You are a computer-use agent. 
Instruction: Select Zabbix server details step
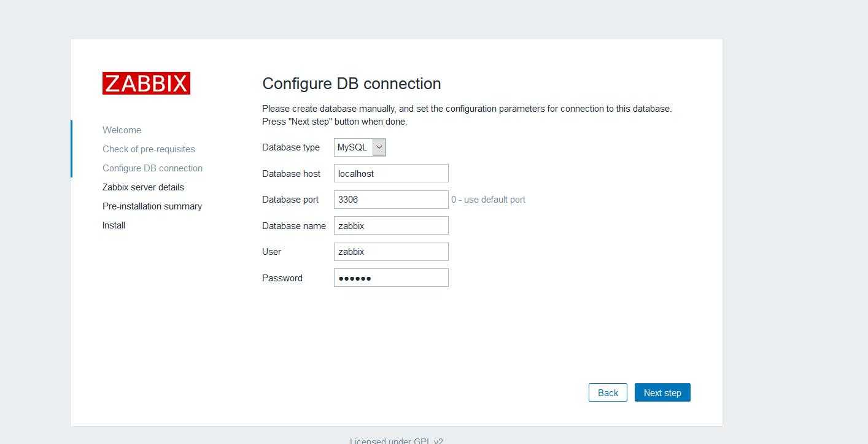pyautogui.click(x=143, y=187)
